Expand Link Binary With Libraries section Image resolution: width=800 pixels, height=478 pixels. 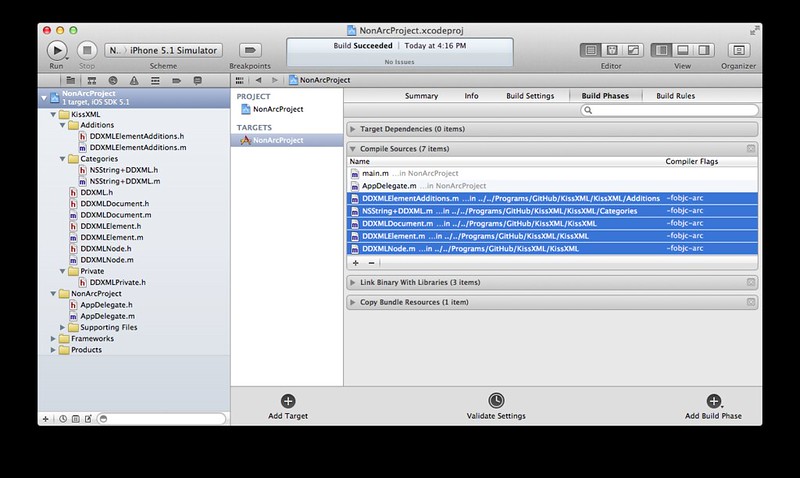pos(353,282)
